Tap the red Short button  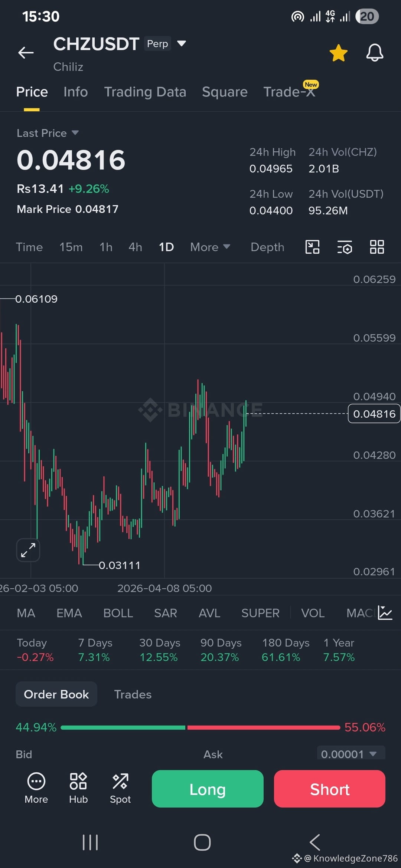pos(330,789)
